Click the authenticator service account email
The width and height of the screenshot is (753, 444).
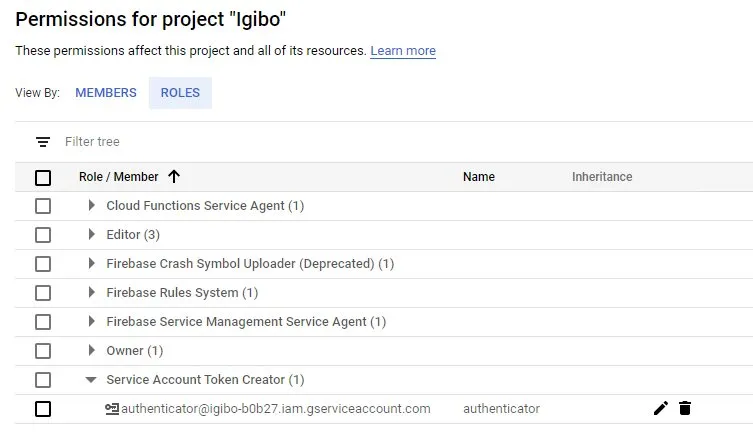pos(276,408)
